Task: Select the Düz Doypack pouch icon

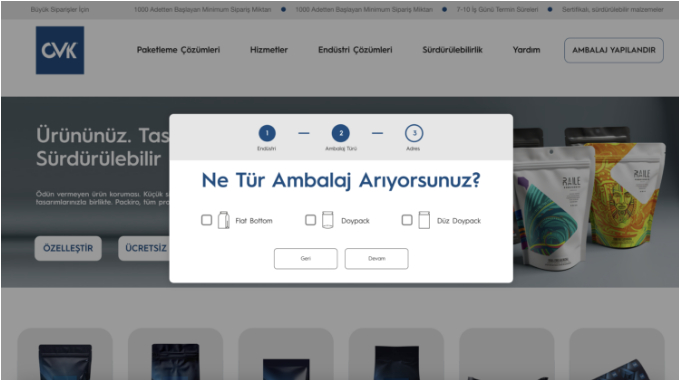Action: pos(424,220)
